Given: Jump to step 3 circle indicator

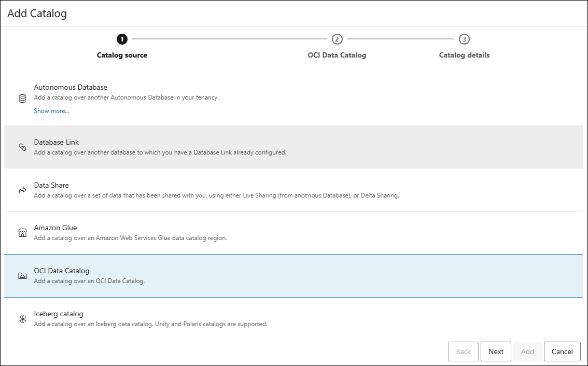Looking at the screenshot, I should pos(464,39).
